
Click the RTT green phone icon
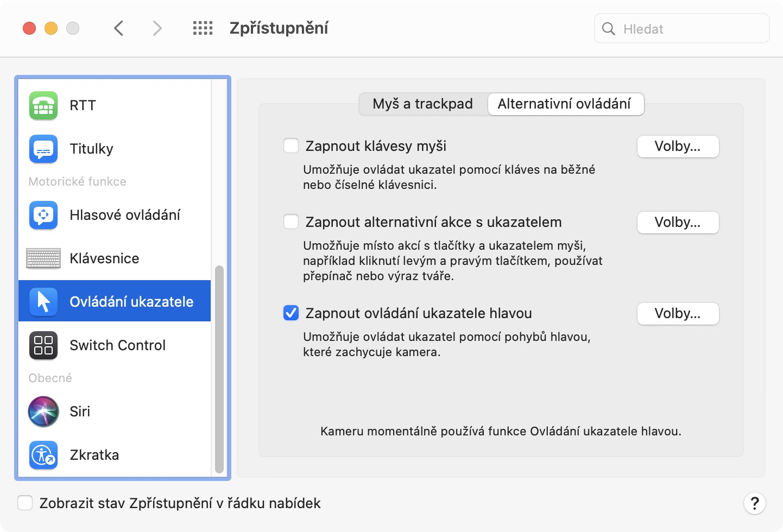tap(43, 105)
